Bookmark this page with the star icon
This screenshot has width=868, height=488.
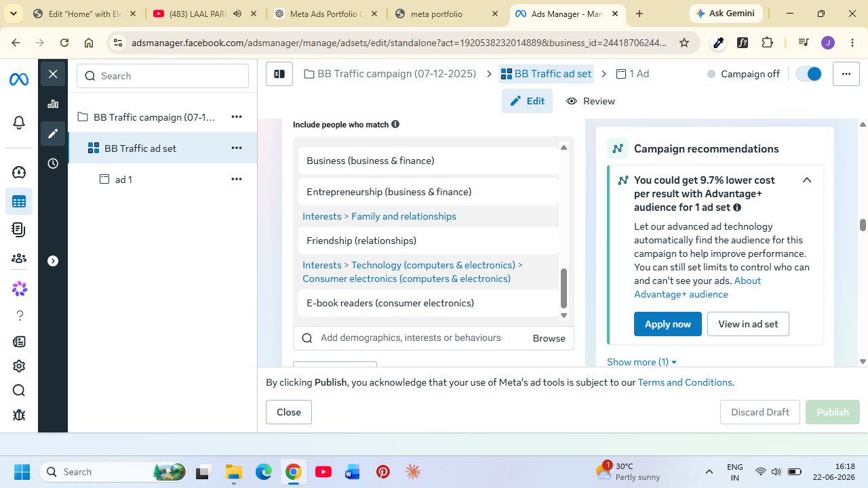point(684,43)
